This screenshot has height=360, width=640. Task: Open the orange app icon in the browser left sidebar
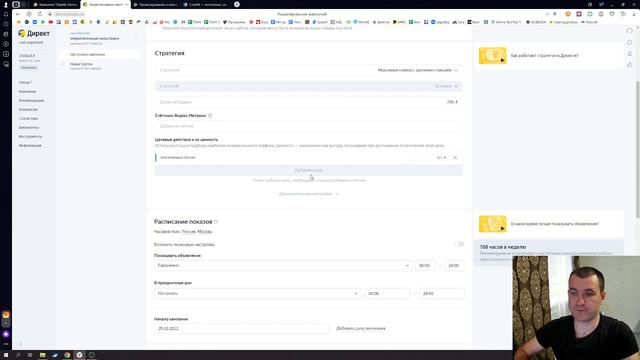[6, 315]
